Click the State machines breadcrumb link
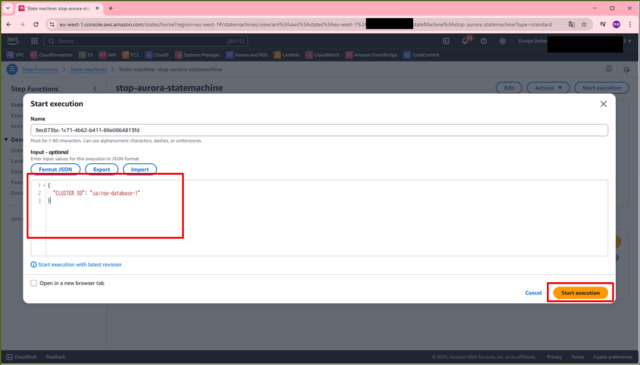The image size is (640, 365). coord(88,69)
